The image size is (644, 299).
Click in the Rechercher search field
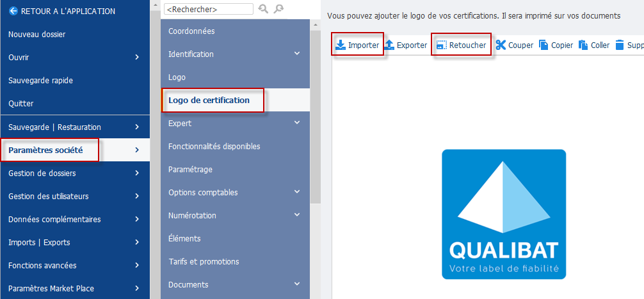209,9
